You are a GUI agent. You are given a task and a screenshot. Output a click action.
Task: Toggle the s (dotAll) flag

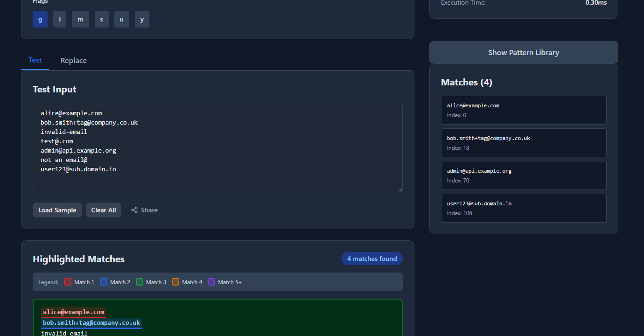point(102,19)
